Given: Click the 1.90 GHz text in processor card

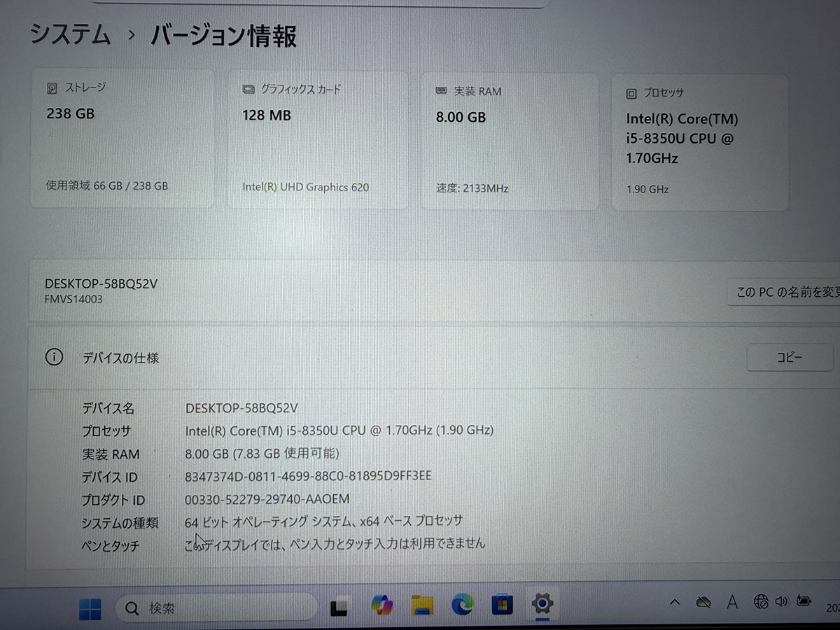Looking at the screenshot, I should point(647,189).
